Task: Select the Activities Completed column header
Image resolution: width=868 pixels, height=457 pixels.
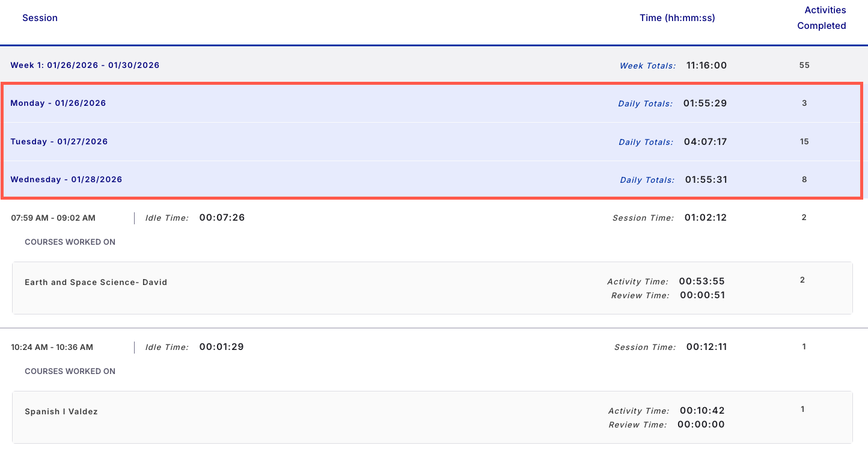Action: click(822, 18)
